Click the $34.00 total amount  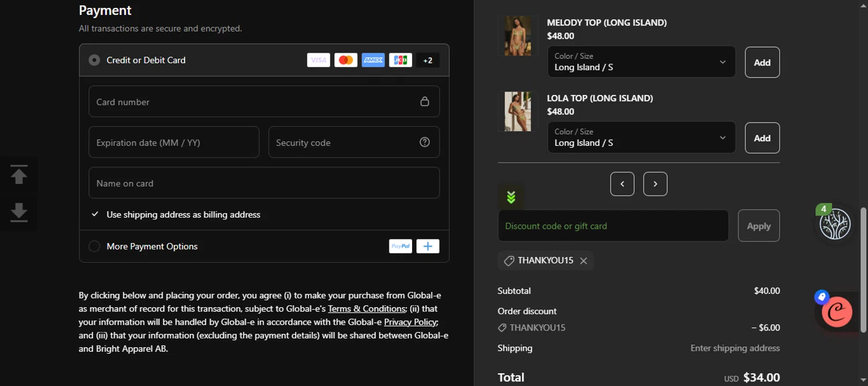[x=762, y=377]
